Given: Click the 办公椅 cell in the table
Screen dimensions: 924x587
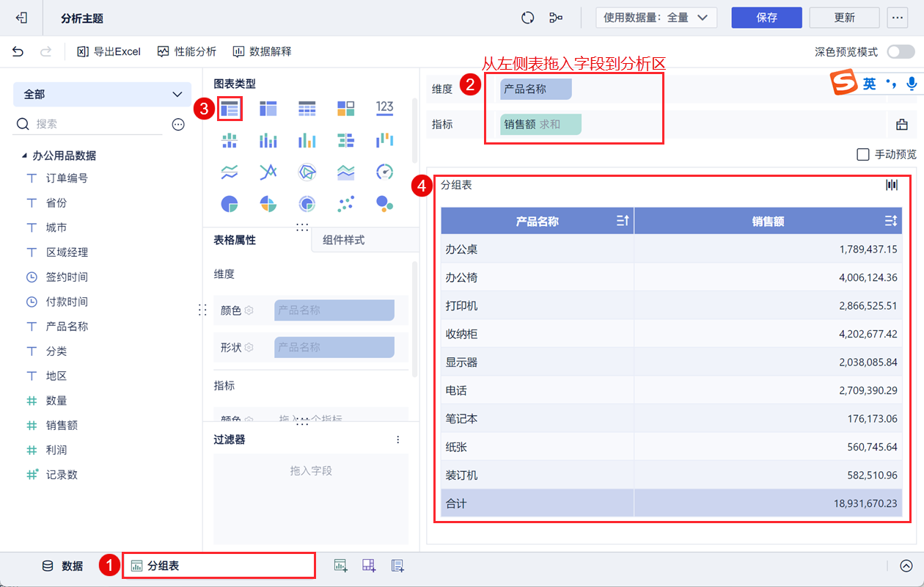Looking at the screenshot, I should pyautogui.click(x=538, y=277).
